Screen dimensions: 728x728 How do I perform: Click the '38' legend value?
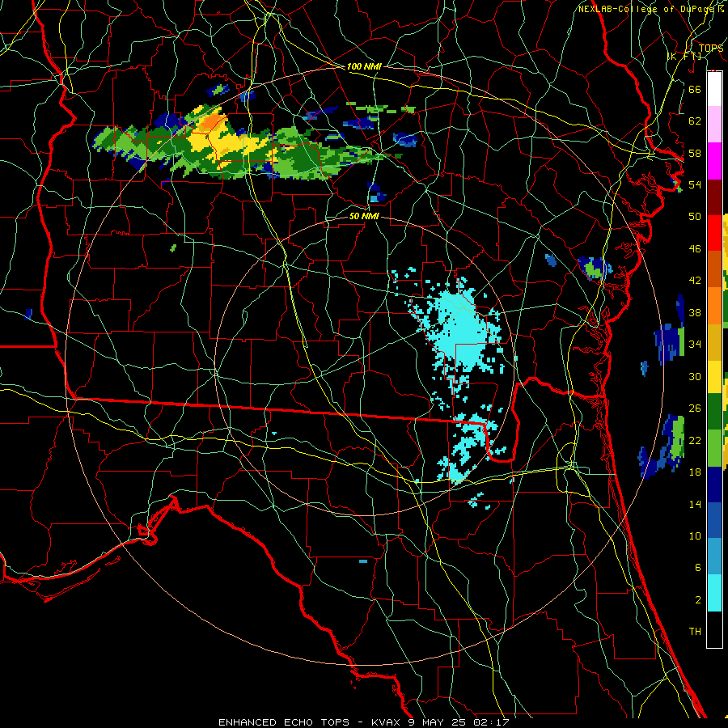(x=695, y=312)
